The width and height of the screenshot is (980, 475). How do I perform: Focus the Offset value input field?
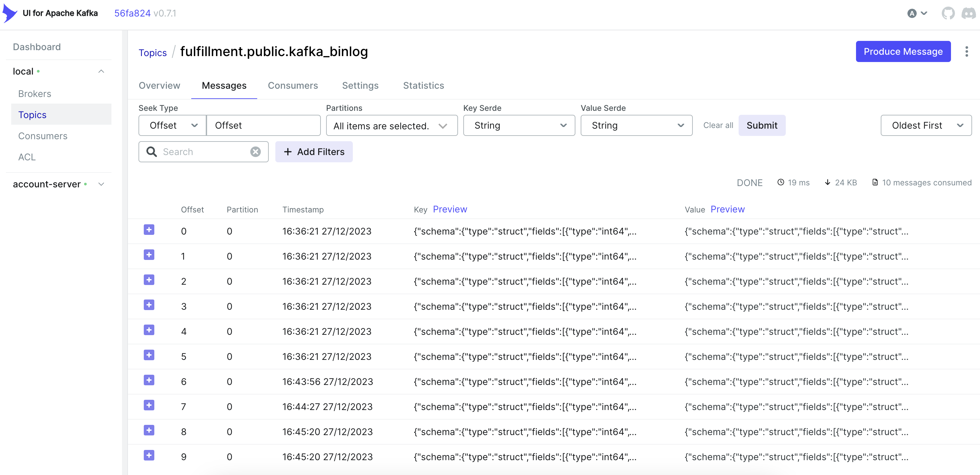click(263, 126)
